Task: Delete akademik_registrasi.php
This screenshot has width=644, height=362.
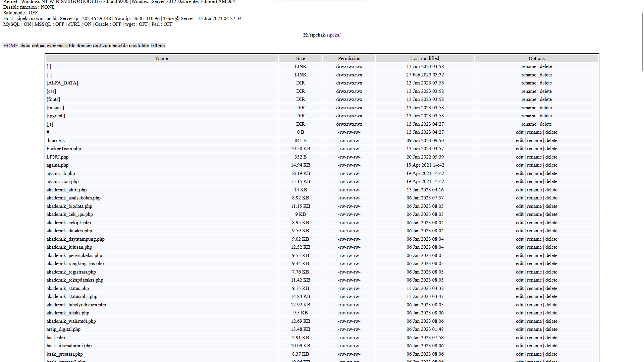Action: pos(551,272)
